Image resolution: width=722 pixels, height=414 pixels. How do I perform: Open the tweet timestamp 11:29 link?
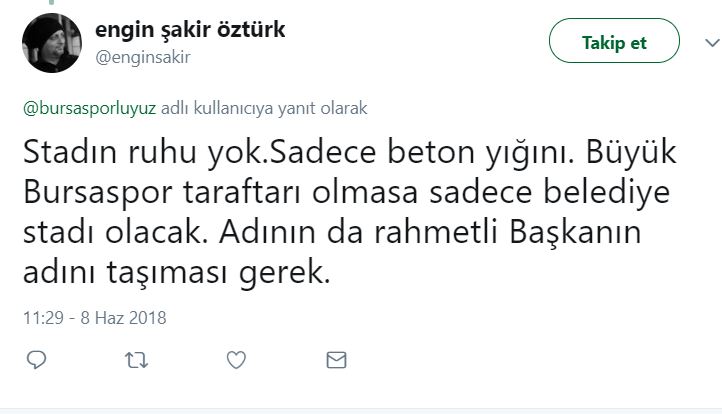point(42,318)
